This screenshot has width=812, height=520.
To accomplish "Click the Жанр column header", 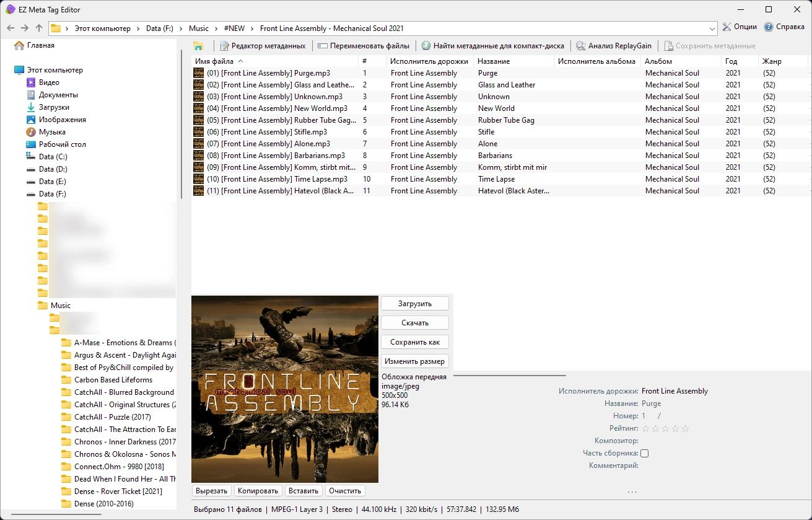I will pyautogui.click(x=783, y=61).
